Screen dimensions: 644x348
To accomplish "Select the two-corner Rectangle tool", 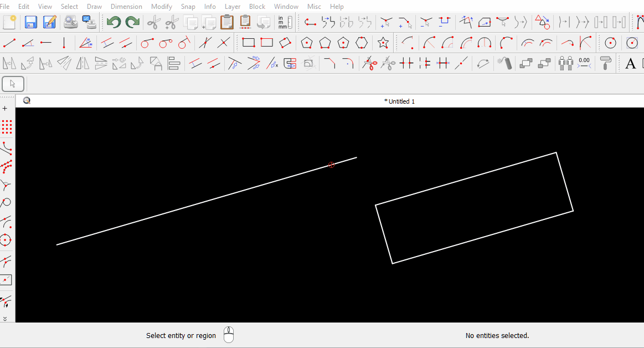I will (249, 43).
